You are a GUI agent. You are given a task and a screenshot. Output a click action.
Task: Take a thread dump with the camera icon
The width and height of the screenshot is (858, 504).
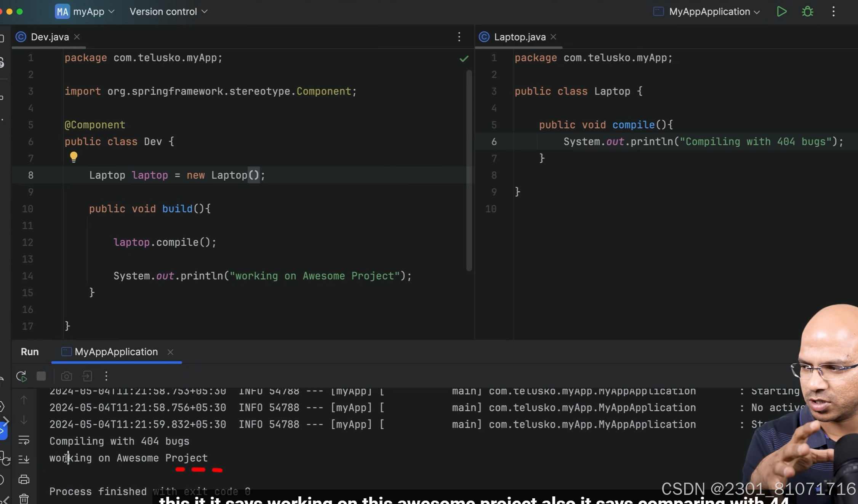[x=67, y=376]
